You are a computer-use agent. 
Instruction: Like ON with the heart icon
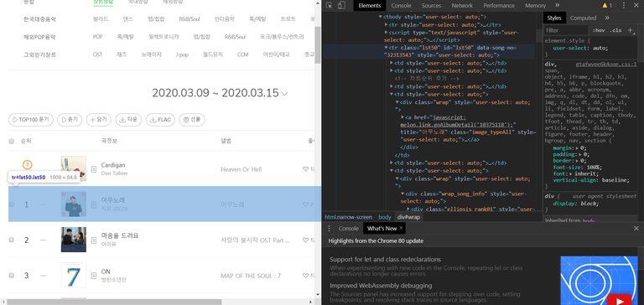coord(305,276)
